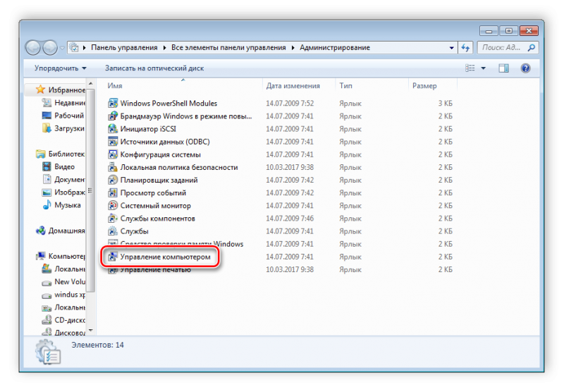Open the recent pages dropdown near navigation arrows
564x392 pixels.
pos(62,47)
